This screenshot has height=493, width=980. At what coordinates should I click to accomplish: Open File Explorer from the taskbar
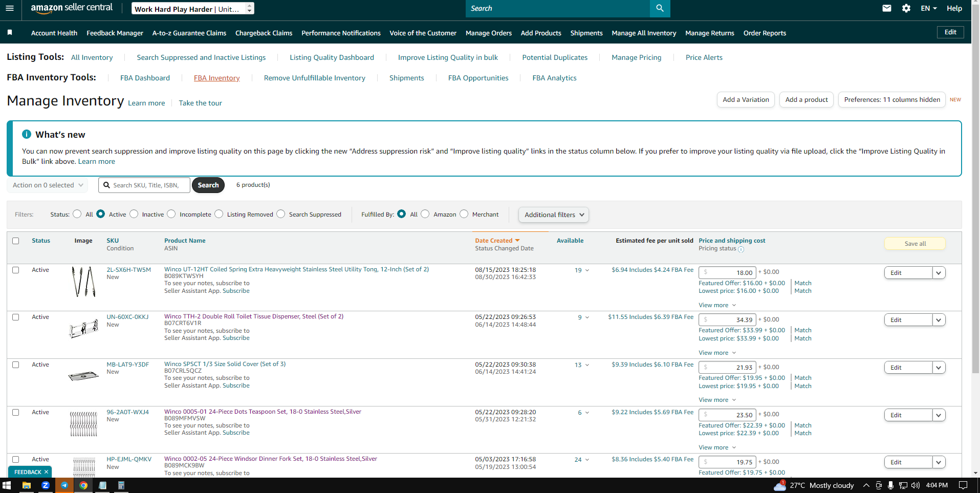[26, 485]
